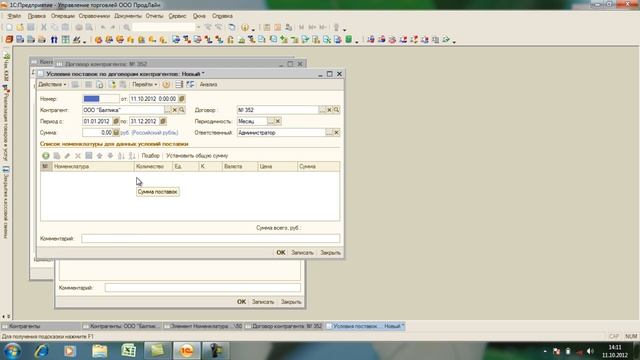Screen dimensions: 640x360
Task: Sort the list ascending
Action: 121,156
